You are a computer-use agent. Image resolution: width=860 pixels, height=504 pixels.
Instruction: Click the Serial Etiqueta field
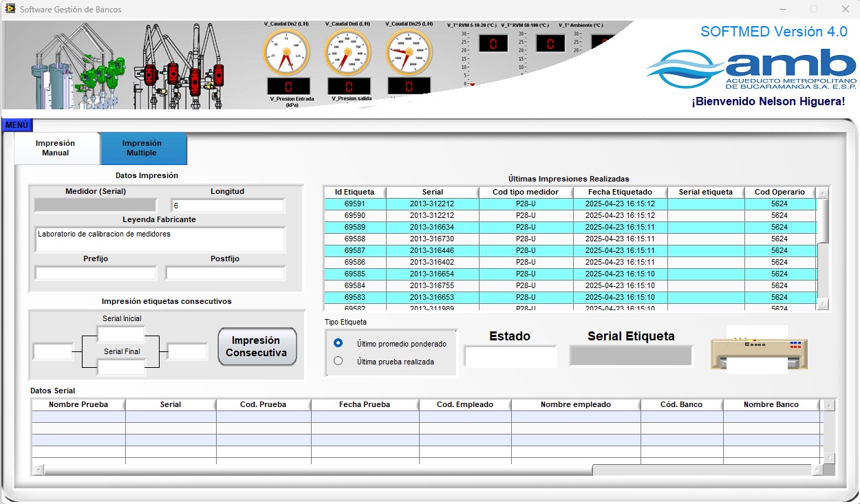pos(631,355)
